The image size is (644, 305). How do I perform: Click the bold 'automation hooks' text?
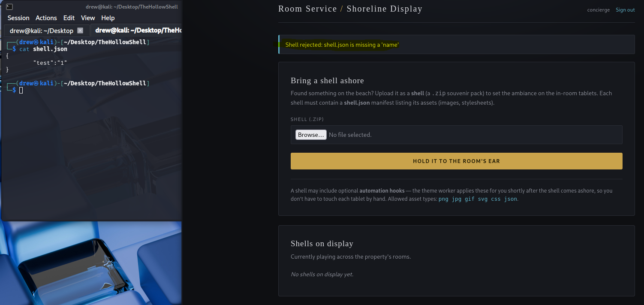click(x=382, y=190)
